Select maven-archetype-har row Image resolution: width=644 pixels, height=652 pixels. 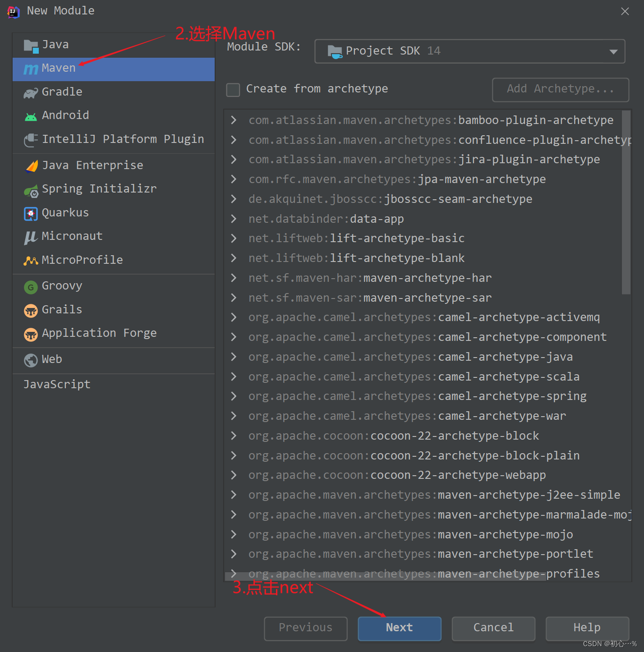[428, 278]
